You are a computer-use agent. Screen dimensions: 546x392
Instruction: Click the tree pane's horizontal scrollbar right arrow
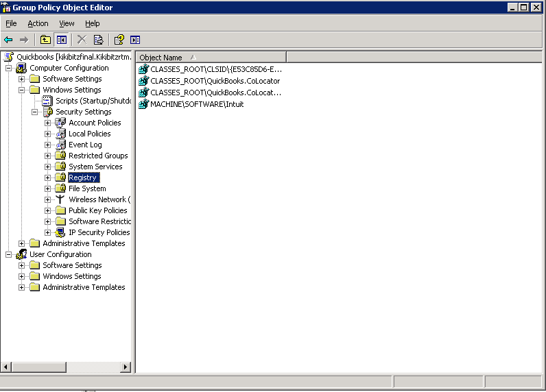[126, 367]
